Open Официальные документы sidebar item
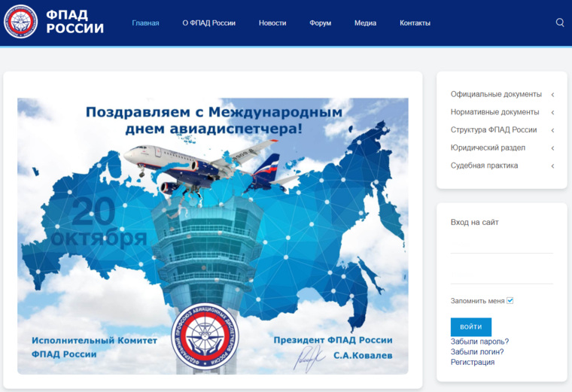The width and height of the screenshot is (572, 392). [x=496, y=94]
